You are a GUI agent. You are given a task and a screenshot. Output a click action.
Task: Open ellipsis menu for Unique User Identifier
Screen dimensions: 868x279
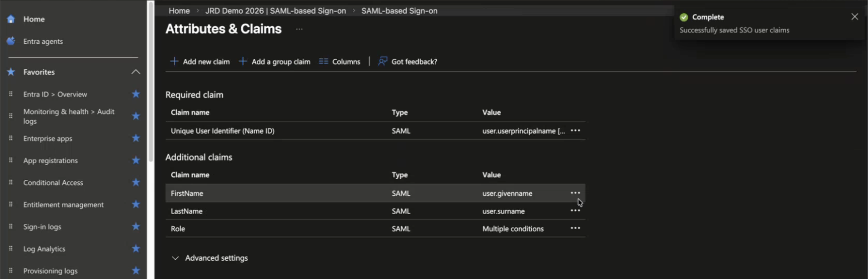point(575,131)
